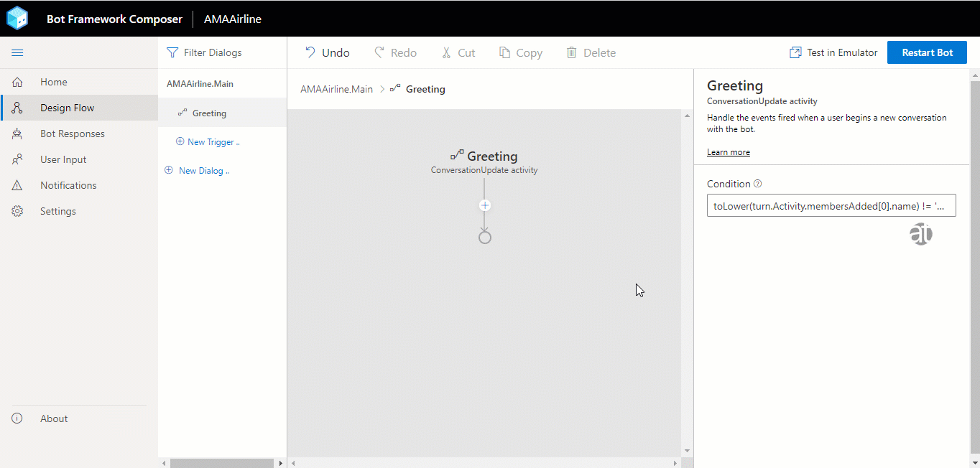Viewport: 980px width, 468px height.
Task: Click the Undo toolbar button
Action: [x=328, y=52]
